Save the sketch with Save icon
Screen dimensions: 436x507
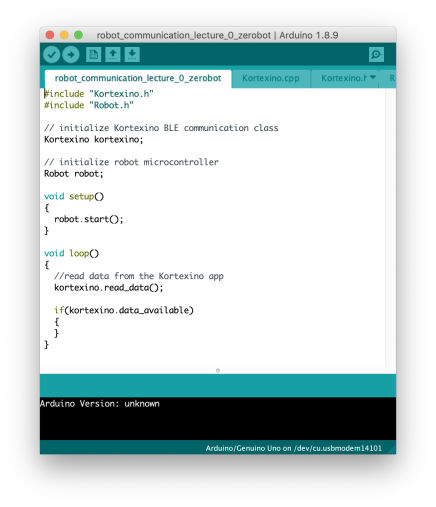coord(132,54)
